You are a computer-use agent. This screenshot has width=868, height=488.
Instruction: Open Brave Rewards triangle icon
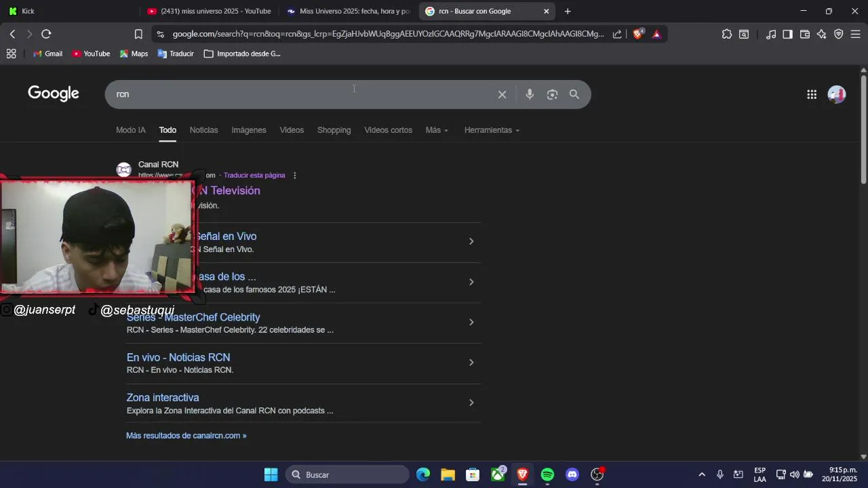pos(656,34)
